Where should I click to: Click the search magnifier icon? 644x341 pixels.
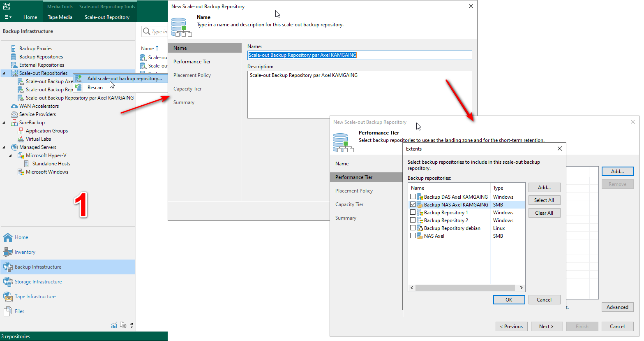[146, 31]
